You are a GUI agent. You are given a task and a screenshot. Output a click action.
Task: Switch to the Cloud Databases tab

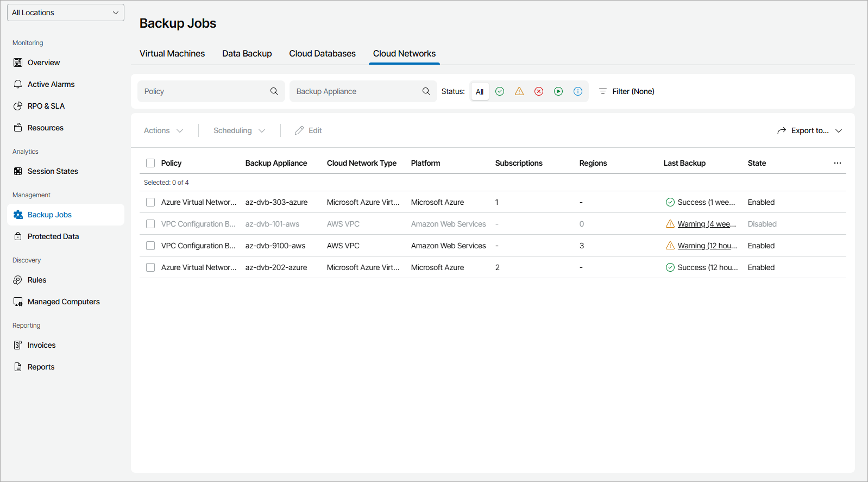[x=322, y=53]
